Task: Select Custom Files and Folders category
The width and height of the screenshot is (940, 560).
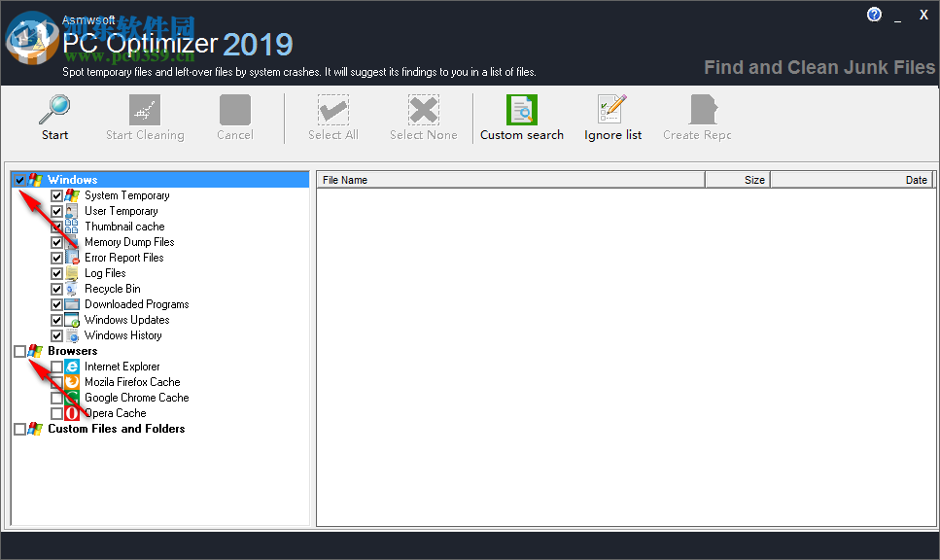Action: 117,429
